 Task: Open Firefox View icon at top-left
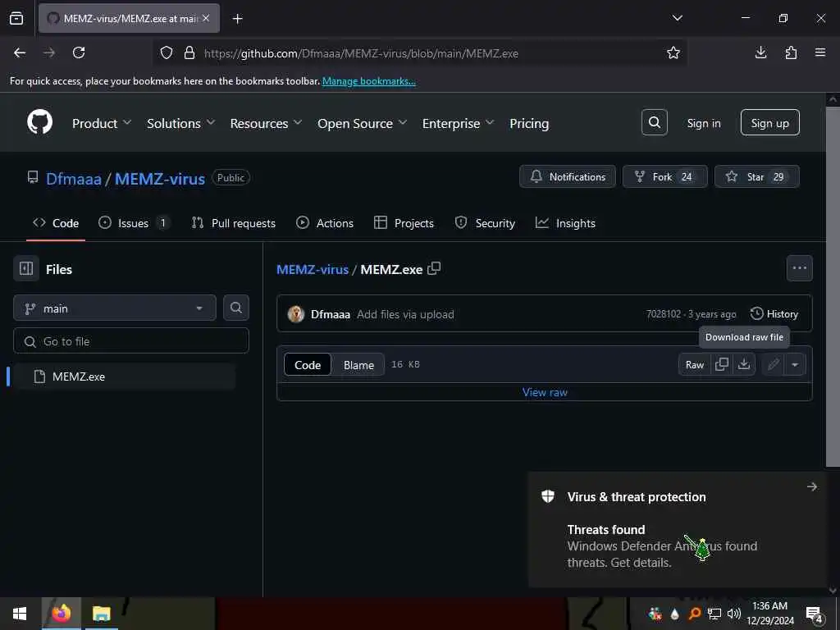[16, 18]
